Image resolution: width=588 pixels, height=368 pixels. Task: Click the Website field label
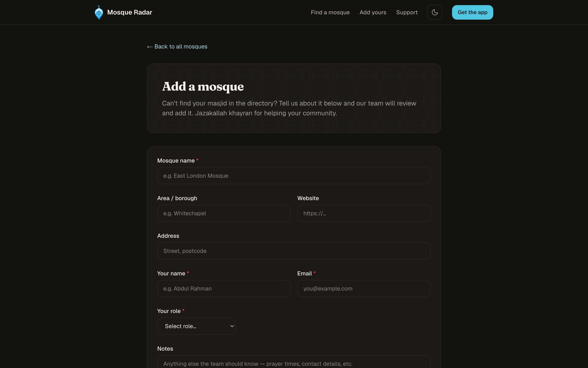click(308, 198)
